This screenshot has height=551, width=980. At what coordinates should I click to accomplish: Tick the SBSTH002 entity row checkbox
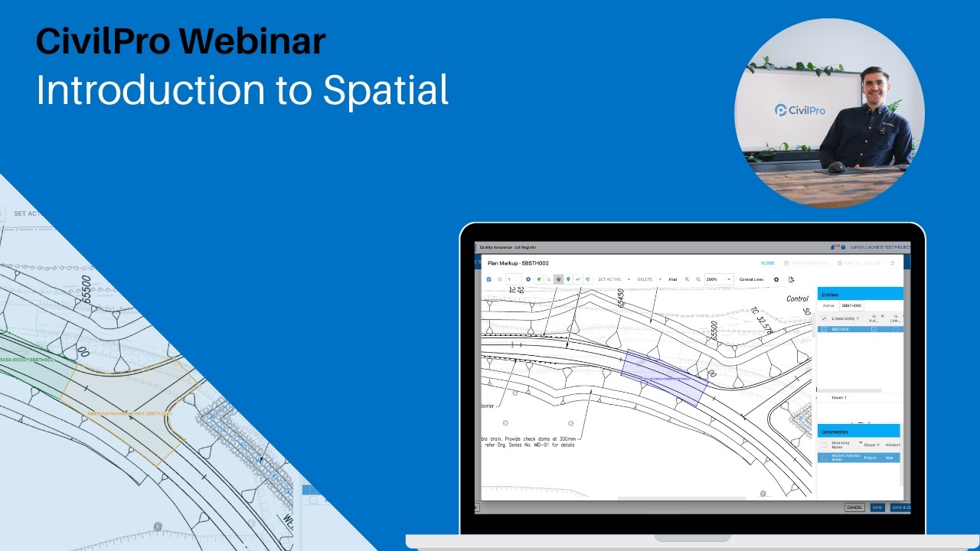(824, 329)
